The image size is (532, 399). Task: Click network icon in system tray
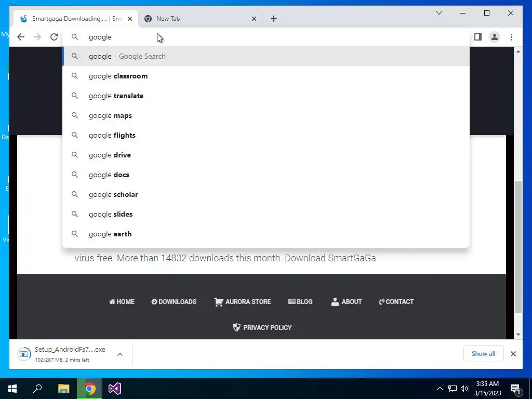coord(453,389)
